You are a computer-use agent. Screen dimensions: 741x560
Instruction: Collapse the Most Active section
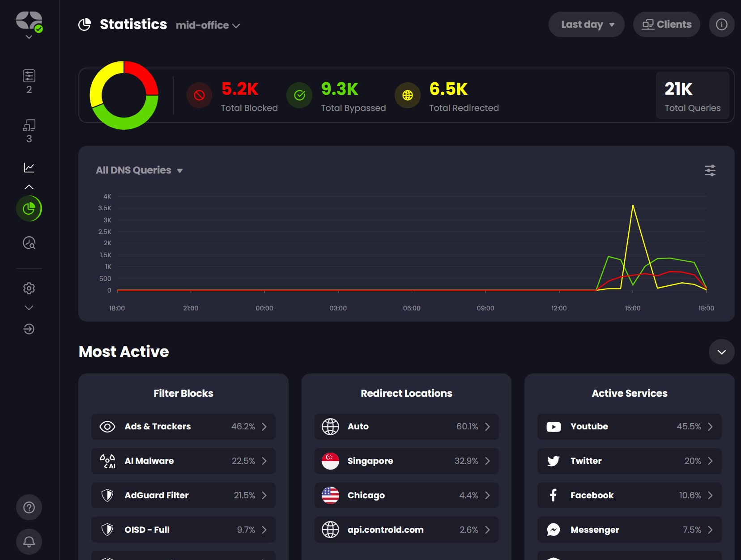click(x=721, y=352)
